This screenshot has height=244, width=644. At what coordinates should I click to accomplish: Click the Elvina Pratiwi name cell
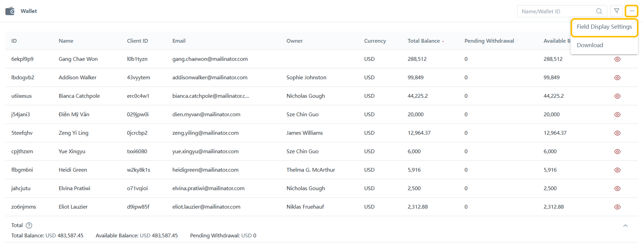click(x=75, y=188)
